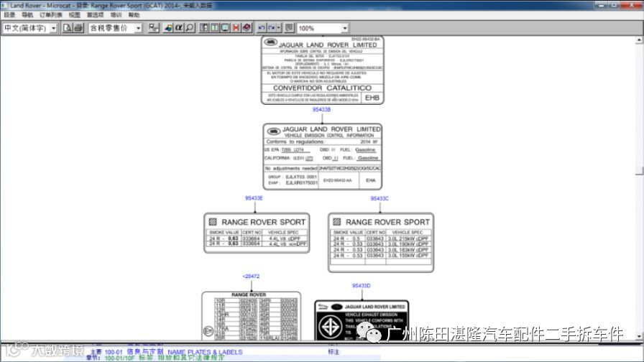Click part callout 95433C
This screenshot has height=362, width=644.
(x=379, y=199)
